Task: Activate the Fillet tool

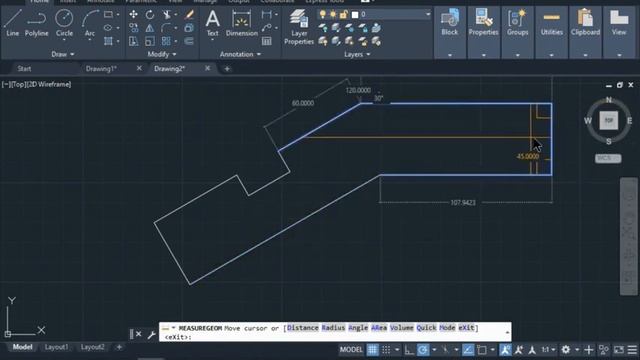Action: (x=167, y=28)
